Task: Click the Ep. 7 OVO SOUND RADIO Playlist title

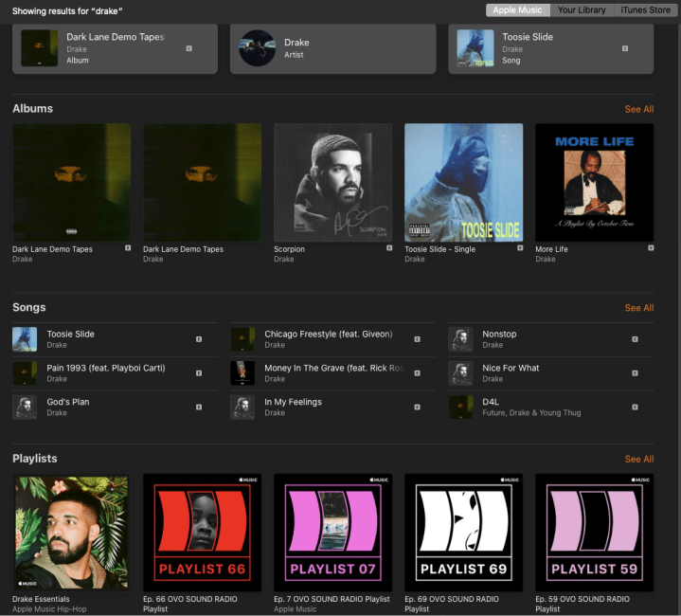Action: tap(332, 599)
